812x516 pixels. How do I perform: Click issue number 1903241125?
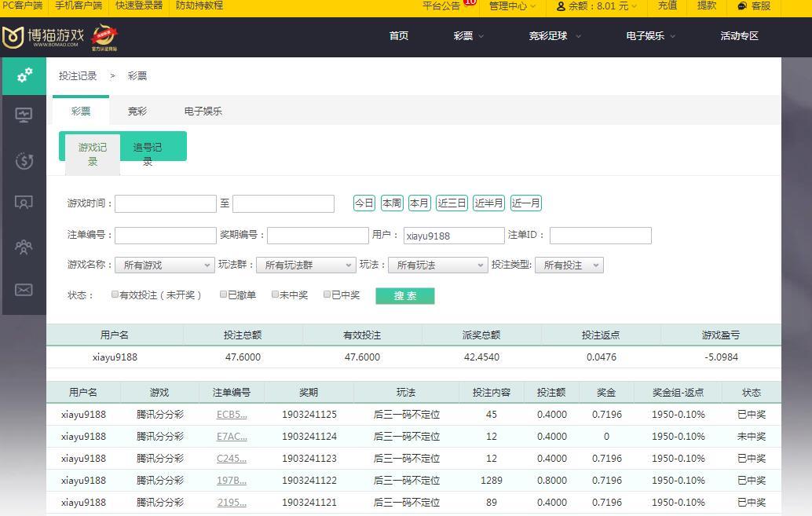[x=309, y=415]
